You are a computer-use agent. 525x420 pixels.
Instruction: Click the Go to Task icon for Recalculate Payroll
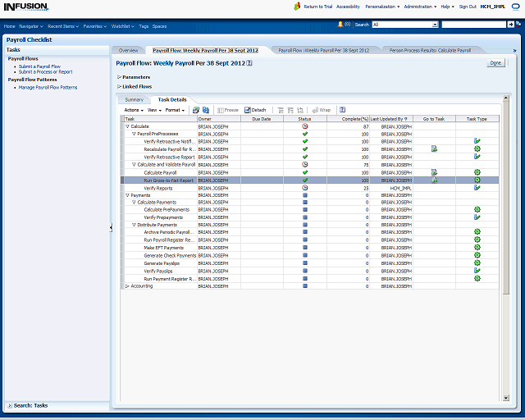pyautogui.click(x=434, y=148)
